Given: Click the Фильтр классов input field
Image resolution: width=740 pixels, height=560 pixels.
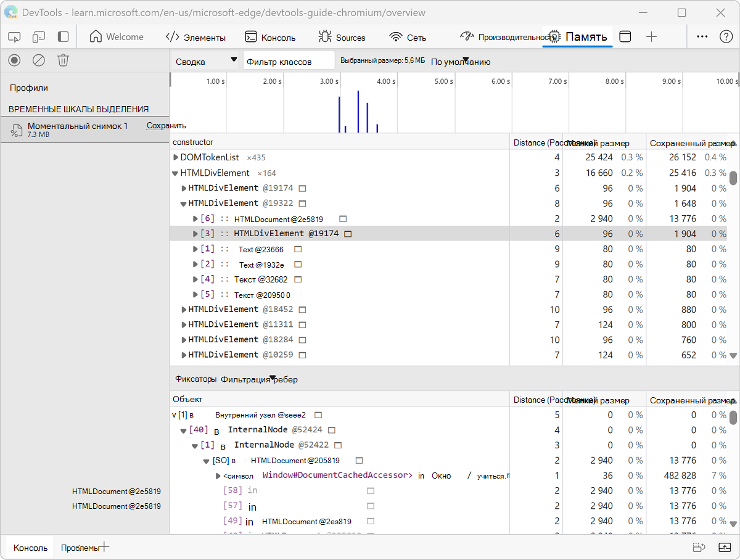Looking at the screenshot, I should (289, 61).
